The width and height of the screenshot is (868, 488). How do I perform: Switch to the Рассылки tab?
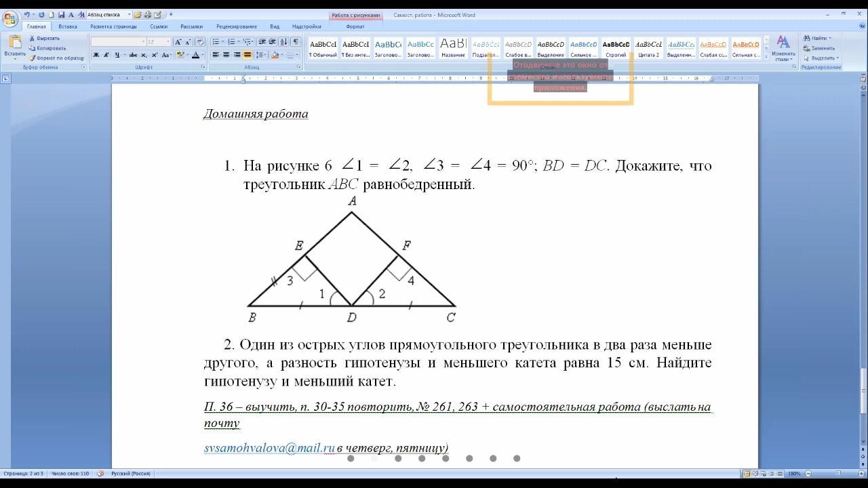pyautogui.click(x=192, y=26)
